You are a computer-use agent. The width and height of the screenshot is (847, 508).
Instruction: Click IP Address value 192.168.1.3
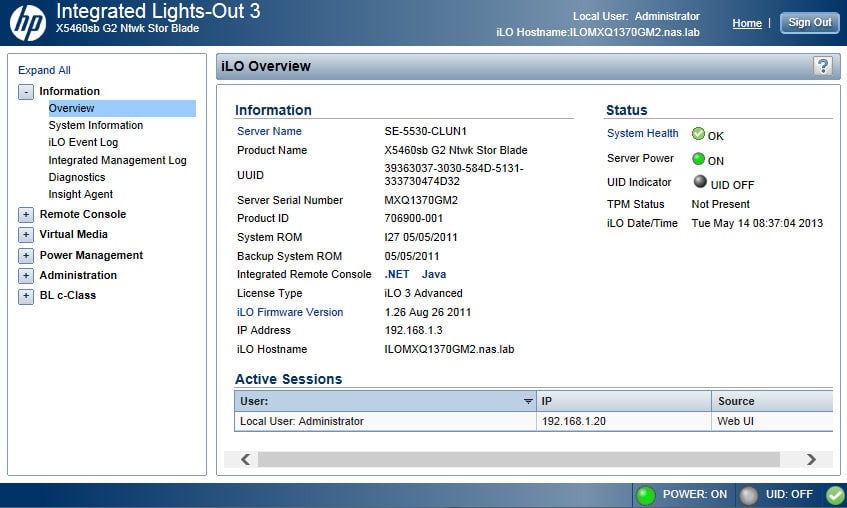[x=414, y=330]
